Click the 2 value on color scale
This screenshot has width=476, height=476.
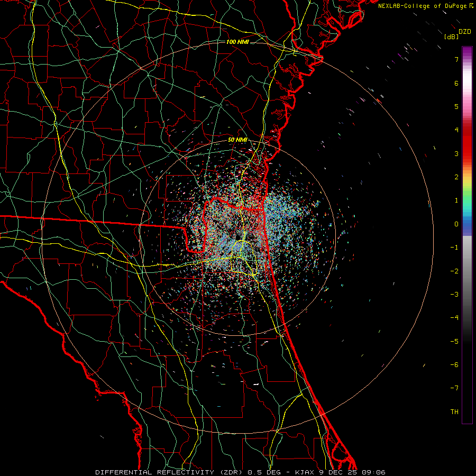pos(456,177)
